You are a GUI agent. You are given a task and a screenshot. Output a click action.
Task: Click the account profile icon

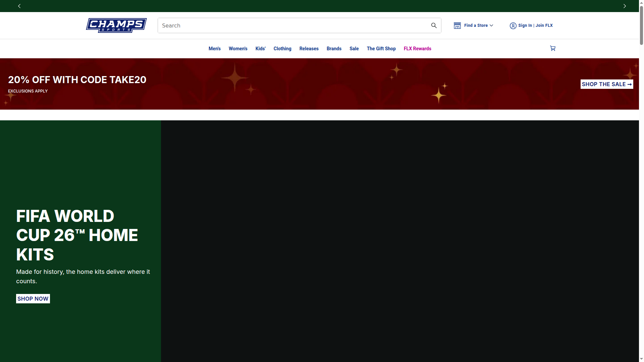[x=513, y=26]
